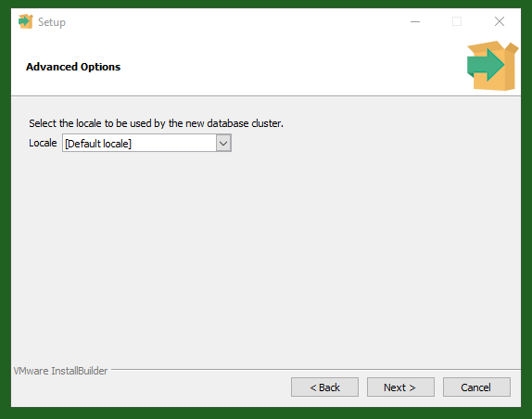
Task: Click the large installer box logo
Action: coord(492,66)
